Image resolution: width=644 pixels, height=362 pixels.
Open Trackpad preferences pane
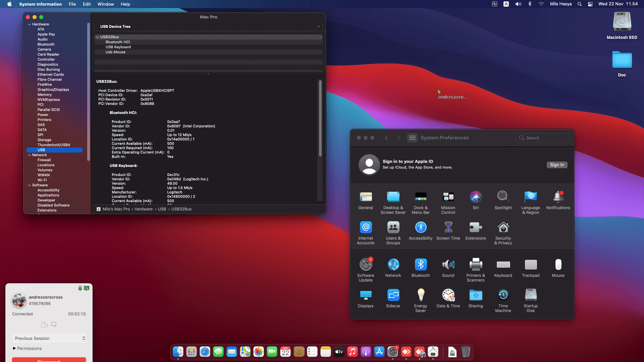pyautogui.click(x=531, y=268)
